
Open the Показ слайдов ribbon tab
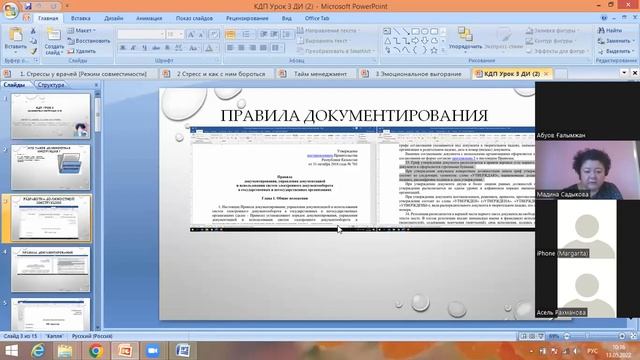click(194, 18)
